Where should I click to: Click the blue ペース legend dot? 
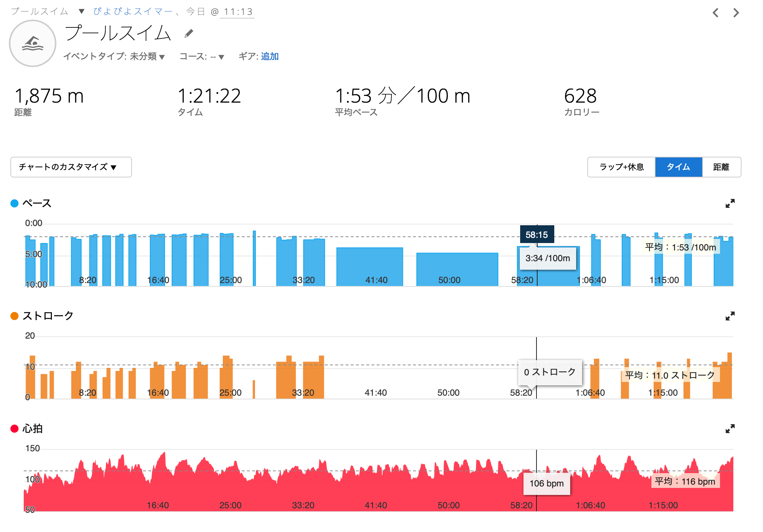tap(14, 203)
